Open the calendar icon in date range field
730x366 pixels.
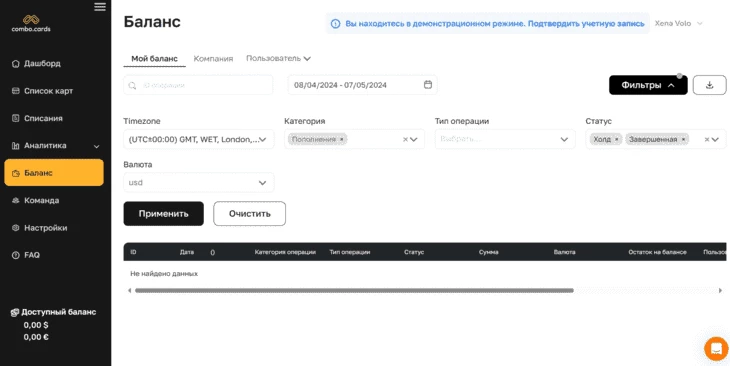point(428,85)
